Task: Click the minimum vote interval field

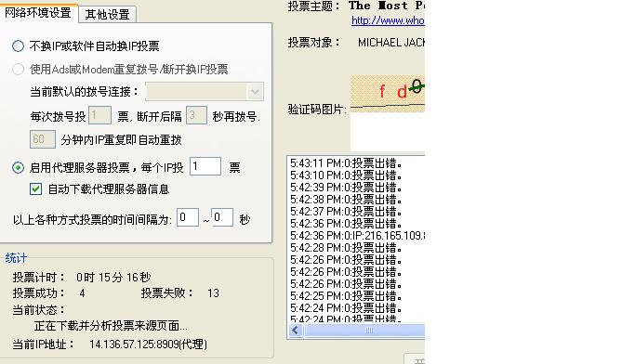Action: [x=188, y=217]
